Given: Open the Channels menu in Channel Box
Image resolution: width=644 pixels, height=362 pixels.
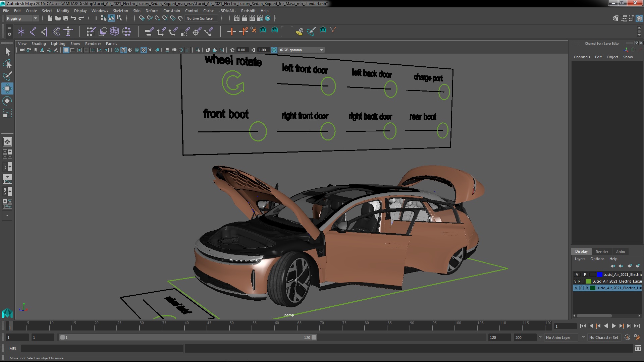Looking at the screenshot, I should pos(582,57).
